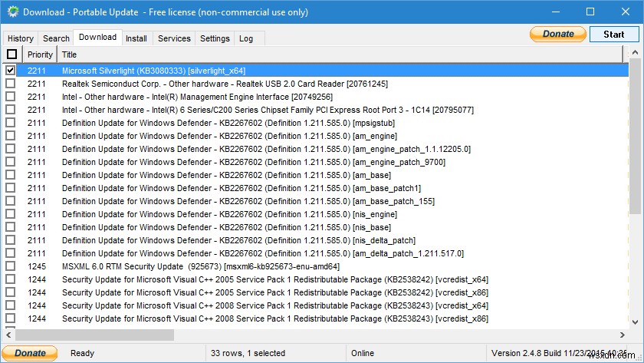
Task: Click the Portable Update app icon in title bar
Action: (x=13, y=12)
